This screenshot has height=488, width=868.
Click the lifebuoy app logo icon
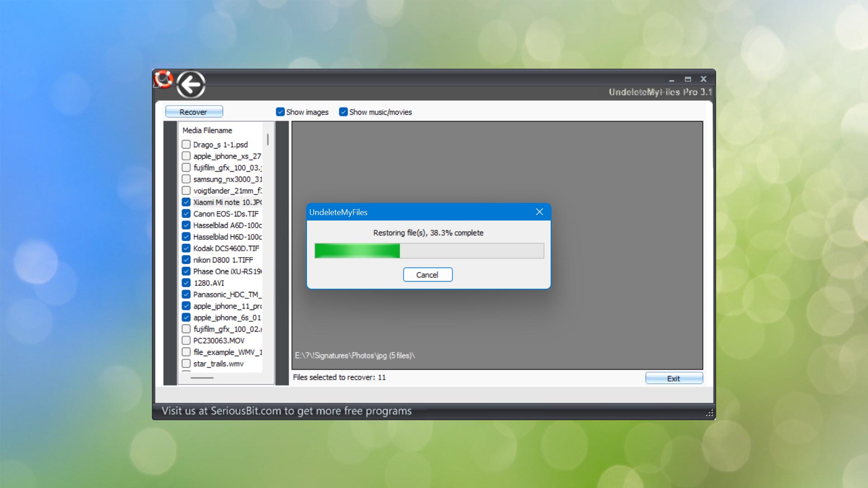pos(163,79)
